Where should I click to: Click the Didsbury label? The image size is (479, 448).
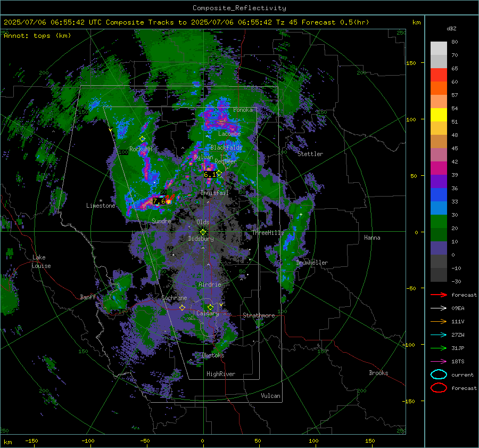click(201, 239)
